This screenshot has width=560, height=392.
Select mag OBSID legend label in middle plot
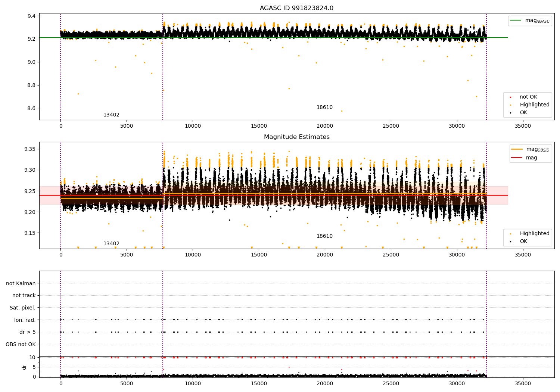coord(538,149)
